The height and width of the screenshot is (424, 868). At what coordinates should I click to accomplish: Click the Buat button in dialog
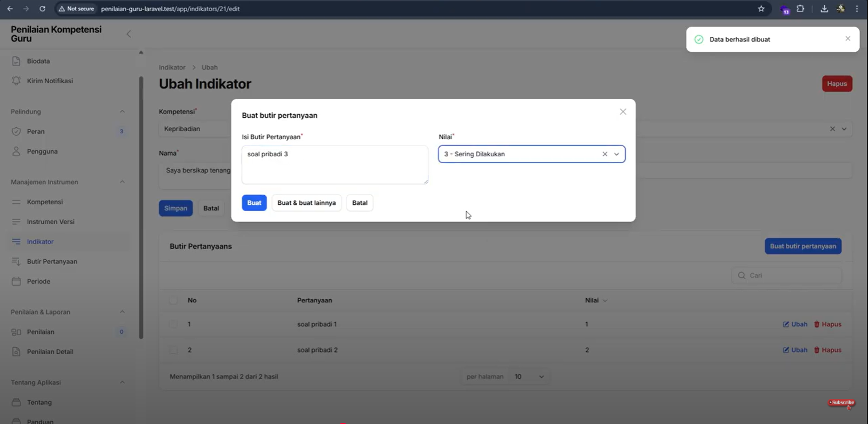point(254,203)
